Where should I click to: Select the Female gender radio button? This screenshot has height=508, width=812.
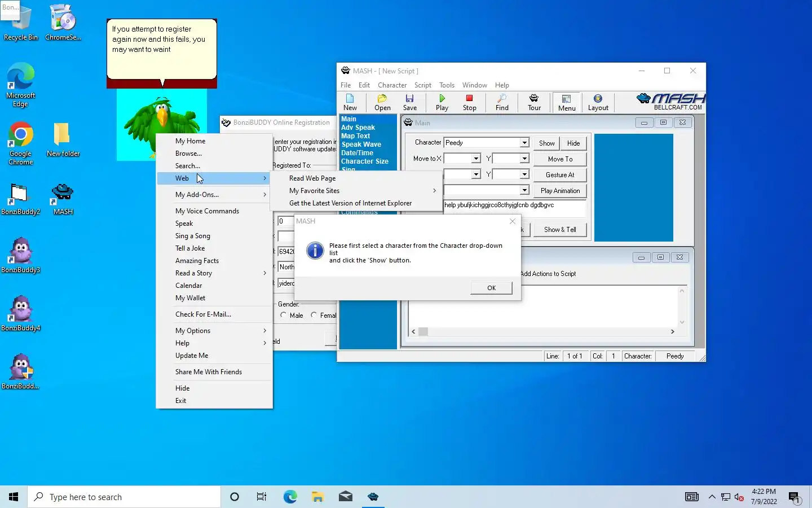coord(314,315)
